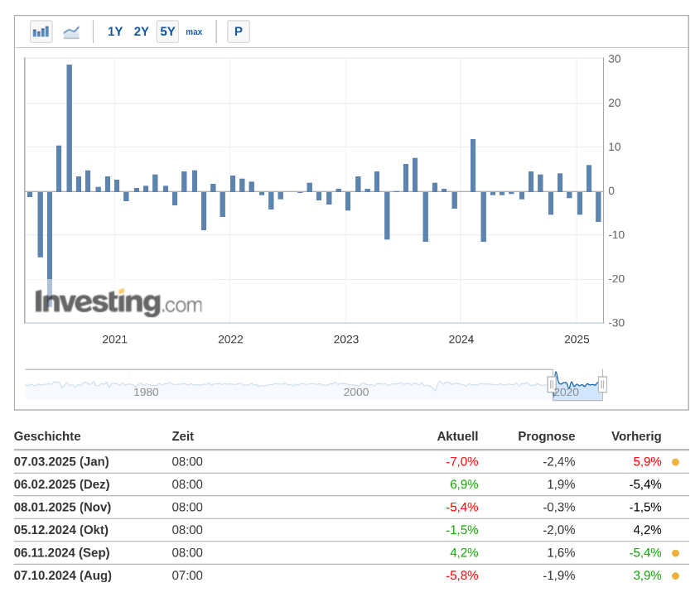
Task: Click the Prognose column header
Action: point(546,436)
